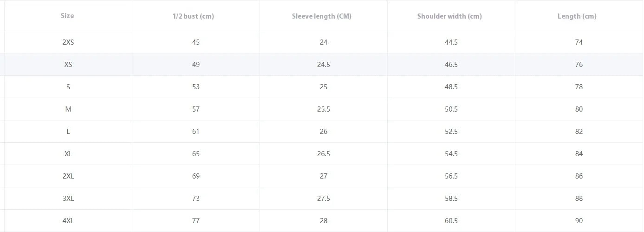The height and width of the screenshot is (232, 644).
Task: Click the sleeve length value 28
Action: click(x=324, y=221)
